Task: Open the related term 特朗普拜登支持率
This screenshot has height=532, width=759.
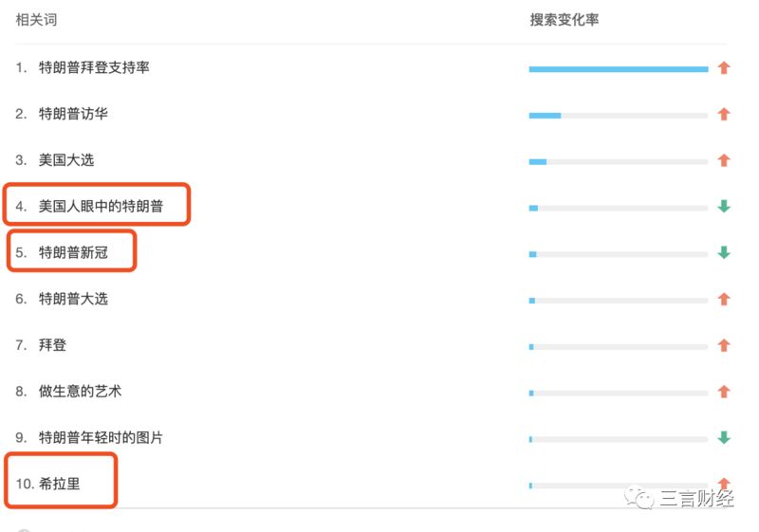Action: (x=94, y=67)
